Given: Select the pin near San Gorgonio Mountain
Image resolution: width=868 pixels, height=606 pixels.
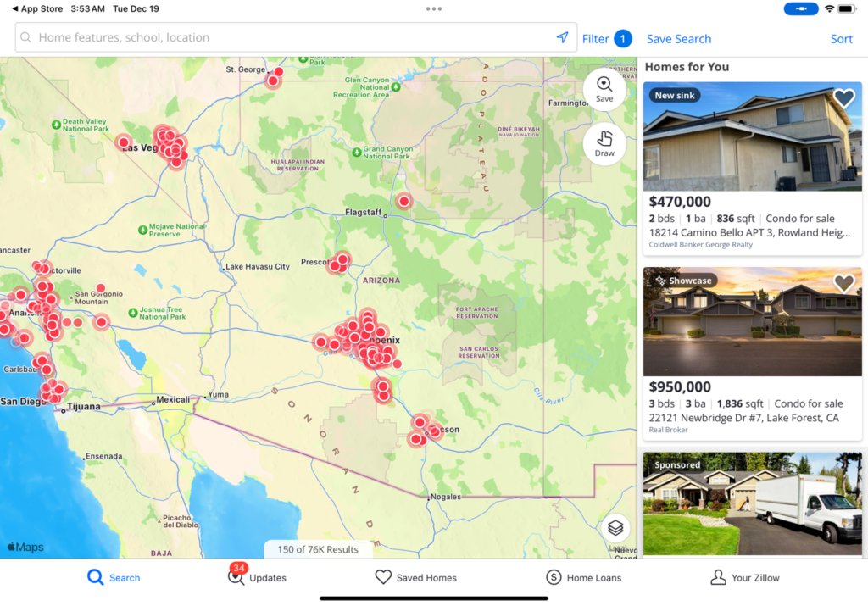Looking at the screenshot, I should 101,288.
